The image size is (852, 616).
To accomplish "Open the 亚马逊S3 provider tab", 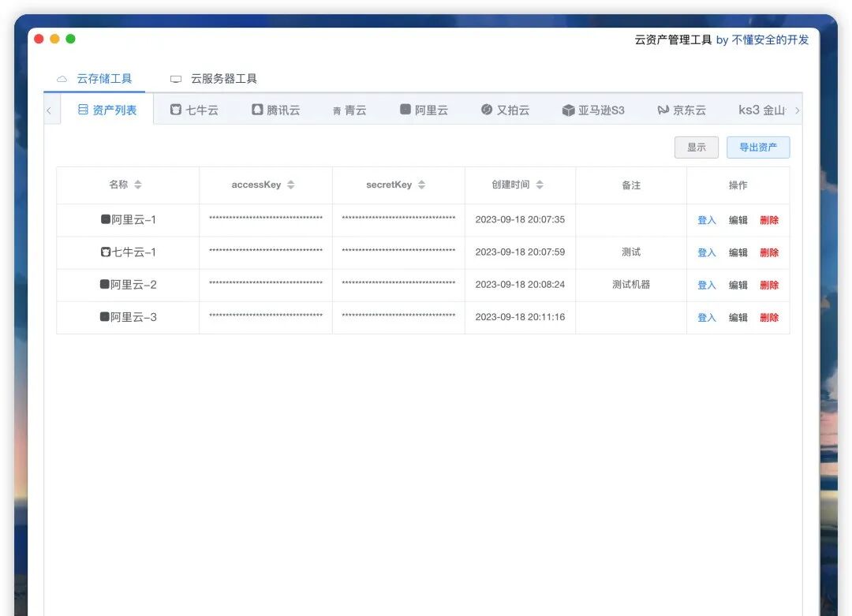I will coord(593,110).
